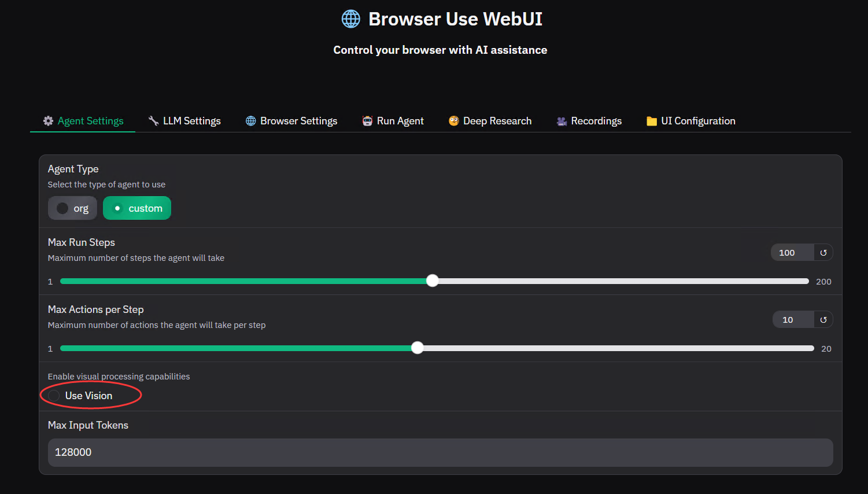Enable the Use Vision checkbox
The height and width of the screenshot is (494, 868).
click(x=54, y=396)
